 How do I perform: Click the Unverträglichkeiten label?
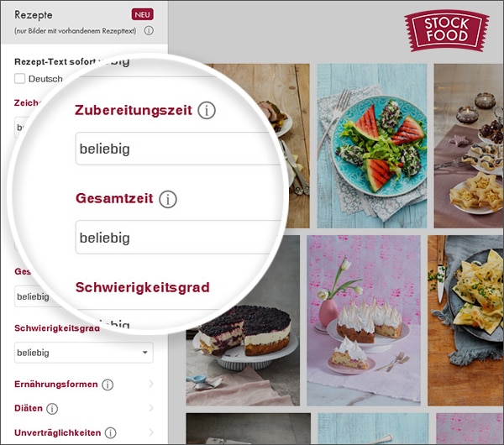pyautogui.click(x=57, y=432)
